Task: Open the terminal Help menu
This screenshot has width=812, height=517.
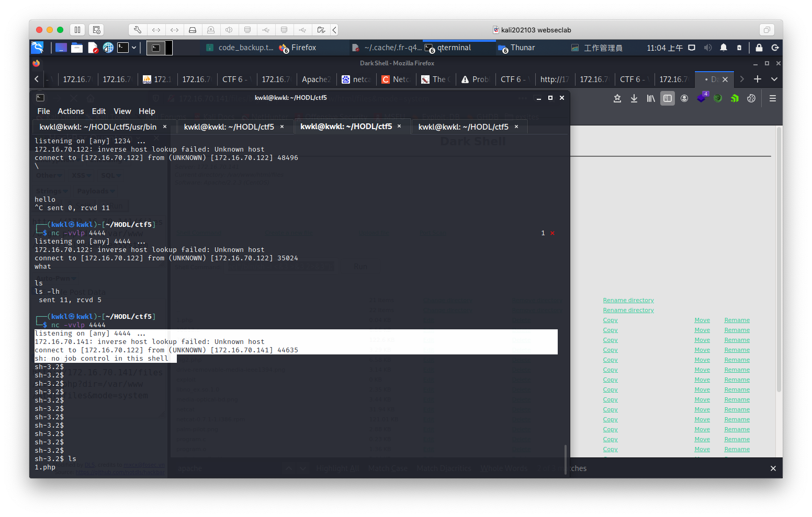Action: pos(147,111)
